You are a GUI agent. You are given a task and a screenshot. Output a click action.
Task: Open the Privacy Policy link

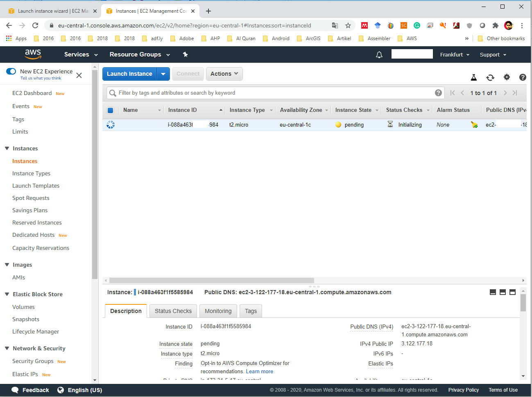click(x=463, y=390)
